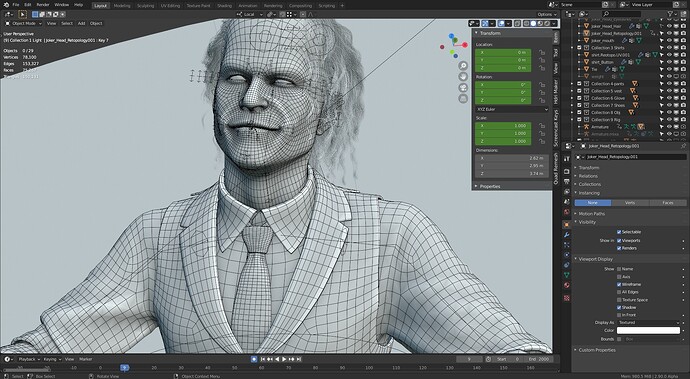Image resolution: width=690 pixels, height=379 pixels.
Task: Click the outliner filter funnel icon
Action: (x=670, y=14)
